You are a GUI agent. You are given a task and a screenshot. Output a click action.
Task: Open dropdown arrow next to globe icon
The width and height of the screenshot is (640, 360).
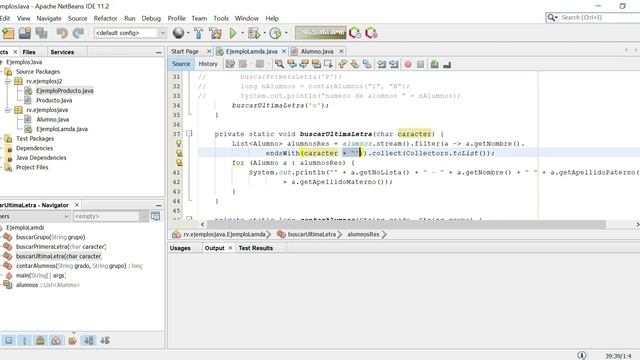188,33
